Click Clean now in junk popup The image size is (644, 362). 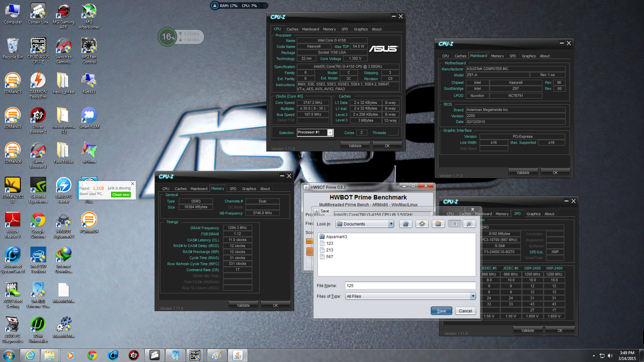(x=121, y=195)
